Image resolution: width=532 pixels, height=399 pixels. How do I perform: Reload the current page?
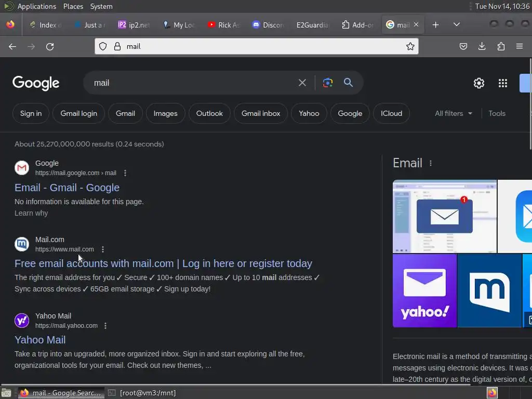click(x=50, y=46)
